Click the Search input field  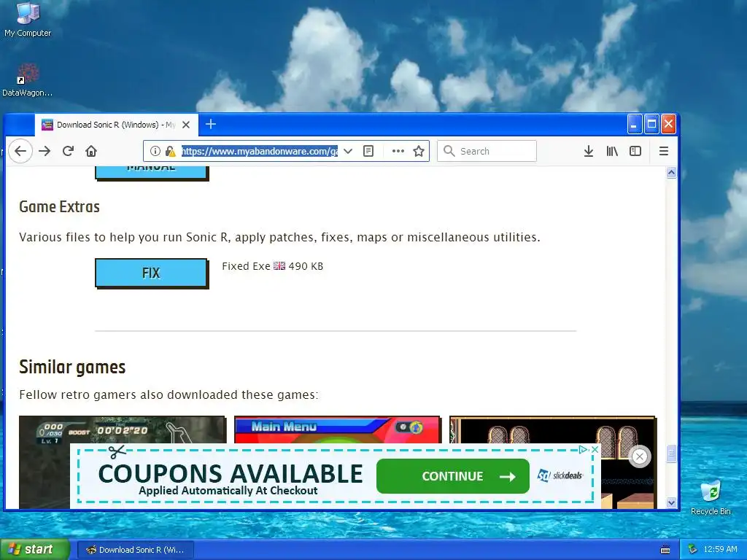(487, 151)
